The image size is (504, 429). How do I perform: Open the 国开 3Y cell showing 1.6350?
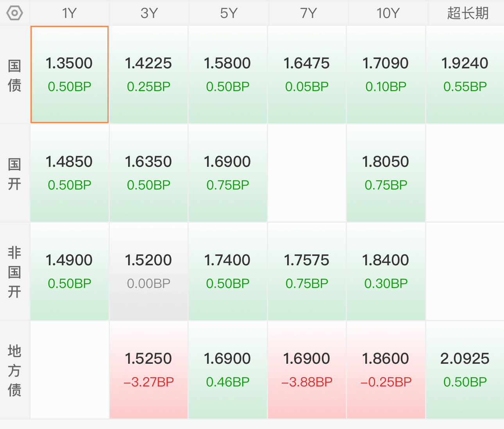coord(148,173)
